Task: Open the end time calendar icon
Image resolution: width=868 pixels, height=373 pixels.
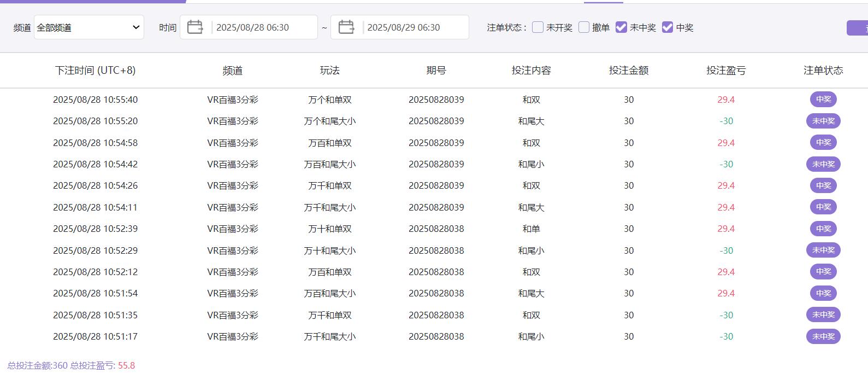Action: (x=346, y=27)
